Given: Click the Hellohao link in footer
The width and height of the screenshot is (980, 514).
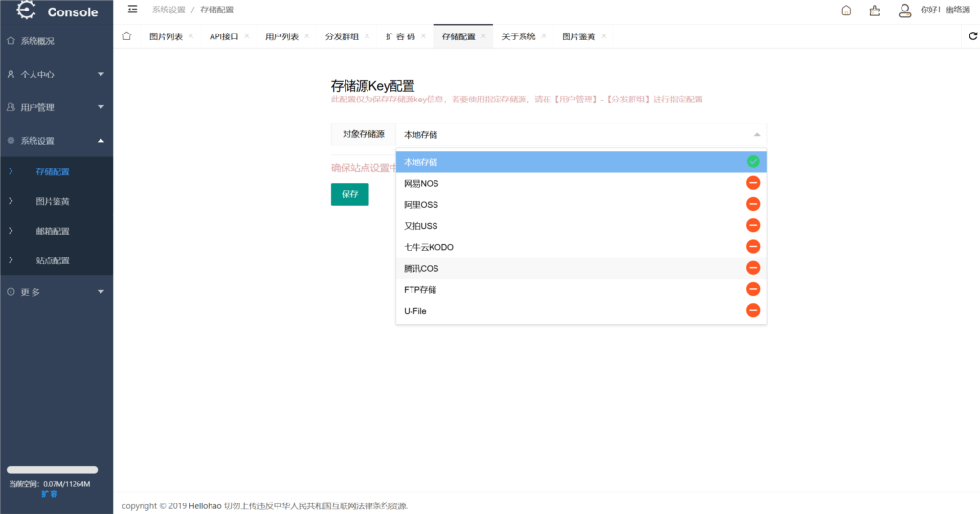Looking at the screenshot, I should pyautogui.click(x=205, y=506).
